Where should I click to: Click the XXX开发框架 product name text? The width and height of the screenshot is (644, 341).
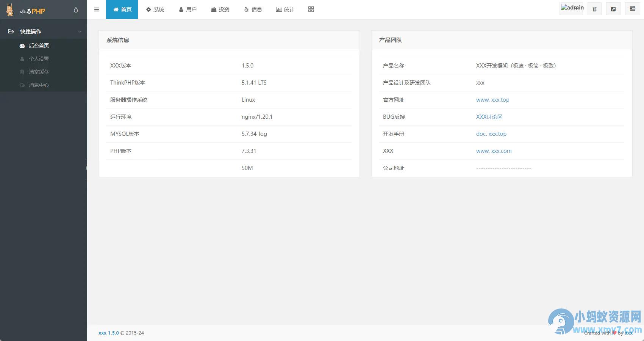click(x=516, y=66)
